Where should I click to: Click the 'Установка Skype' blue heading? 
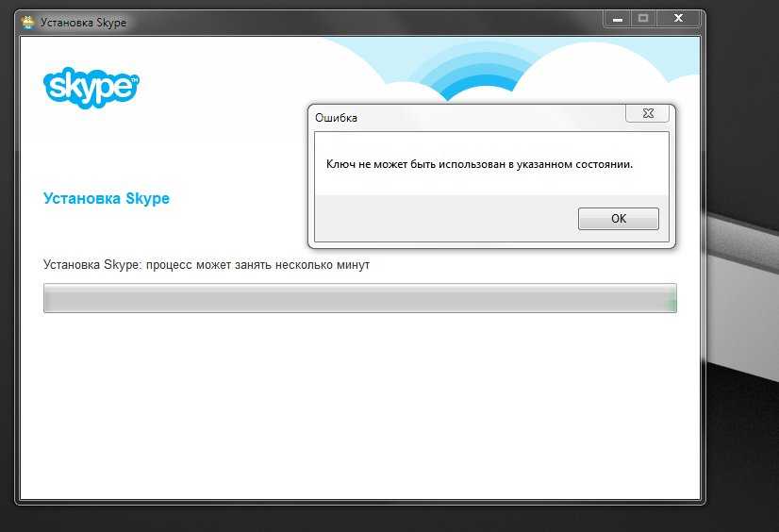107,199
